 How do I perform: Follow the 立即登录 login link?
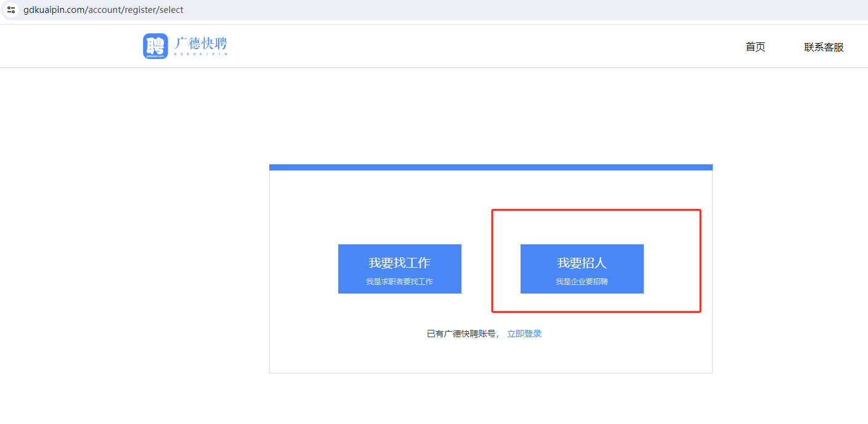click(524, 334)
